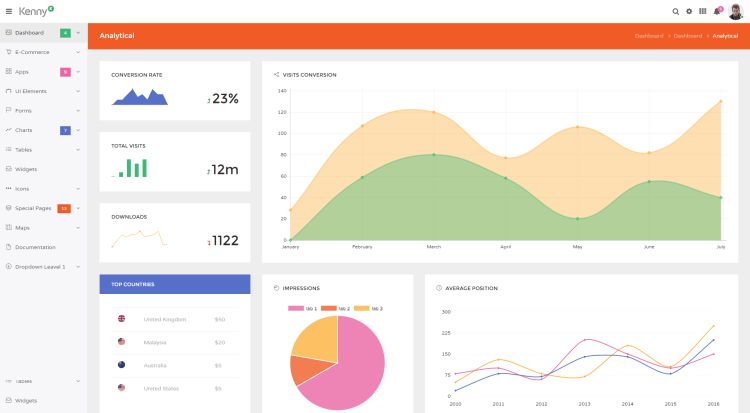Click the 12m total visits value
This screenshot has width=750, height=413.
(225, 169)
